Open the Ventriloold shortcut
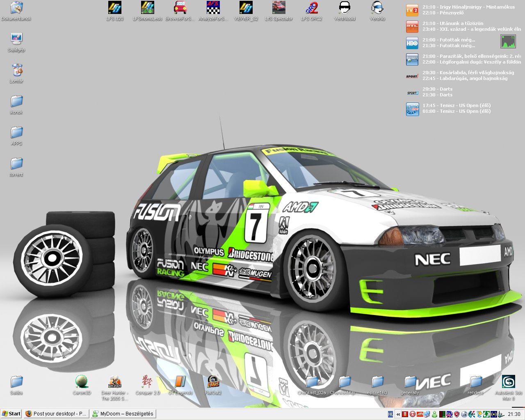The image size is (525, 420). click(345, 11)
